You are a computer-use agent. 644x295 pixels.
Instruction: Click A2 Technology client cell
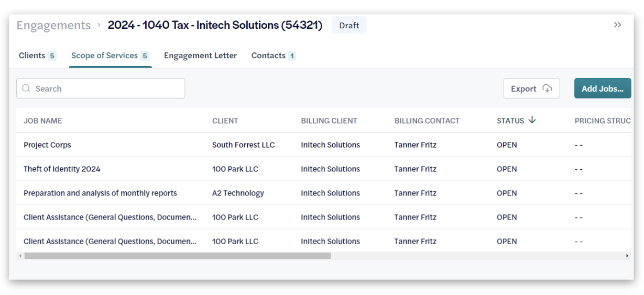238,193
